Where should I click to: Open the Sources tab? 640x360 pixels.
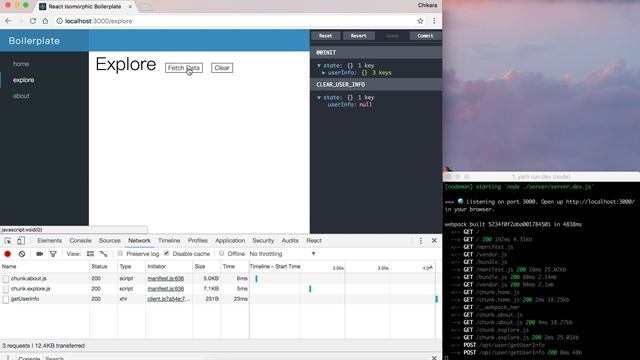coord(109,241)
